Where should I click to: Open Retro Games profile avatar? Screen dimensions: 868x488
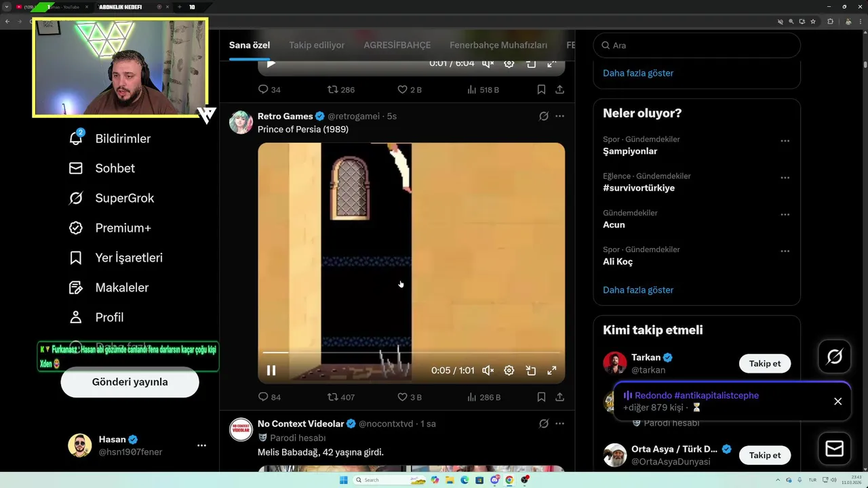pos(241,122)
